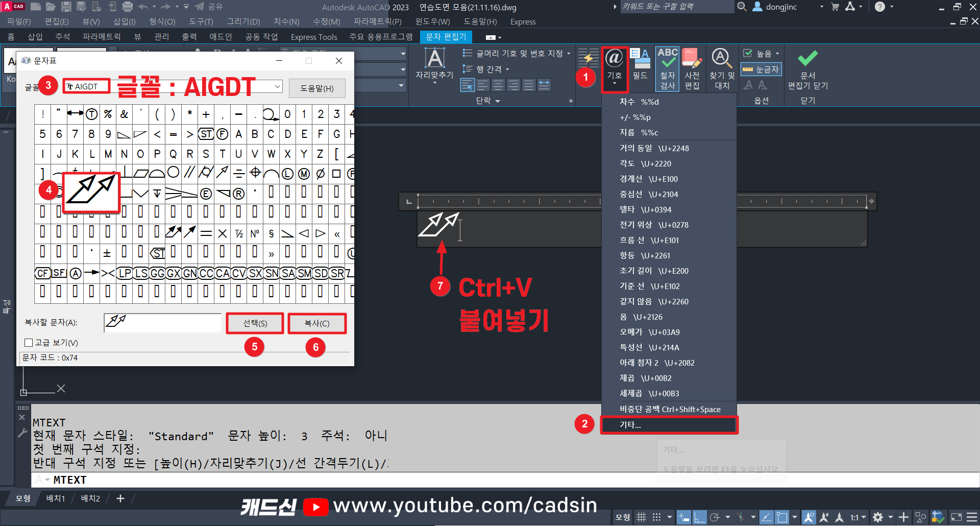The image size is (980, 526).
Task: Click keyword search field in title bar
Action: coord(676,7)
